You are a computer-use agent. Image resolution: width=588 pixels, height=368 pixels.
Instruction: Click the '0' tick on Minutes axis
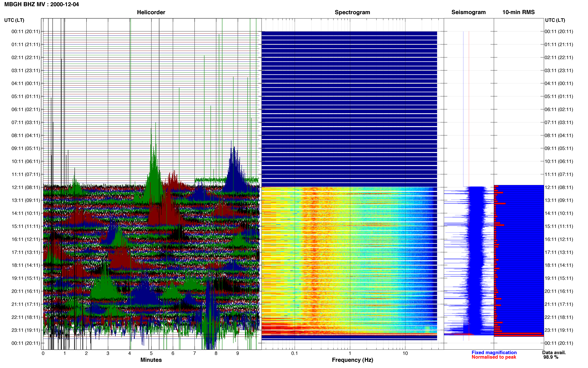pyautogui.click(x=43, y=353)
